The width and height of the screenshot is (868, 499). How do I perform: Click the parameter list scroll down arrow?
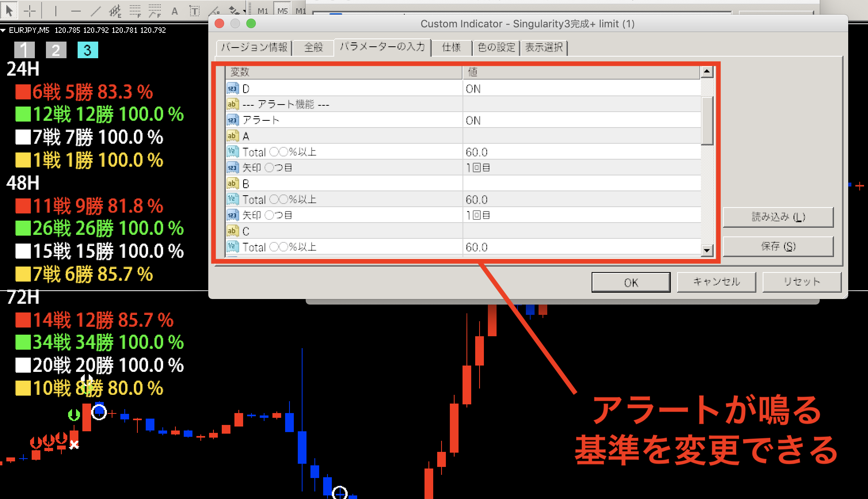pyautogui.click(x=707, y=250)
